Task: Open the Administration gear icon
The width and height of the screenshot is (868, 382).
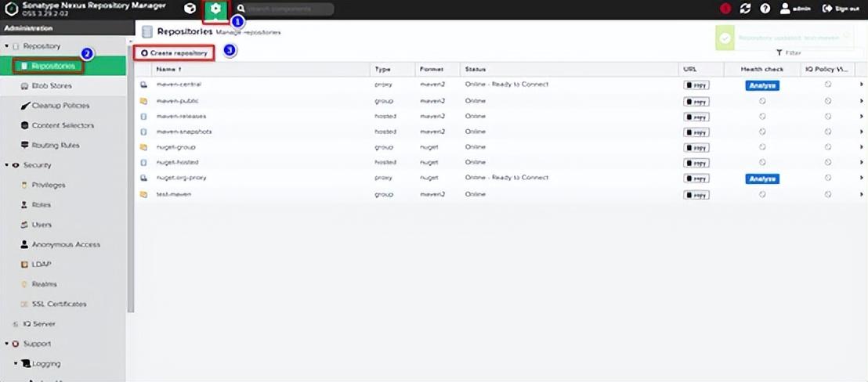Action: (215, 9)
